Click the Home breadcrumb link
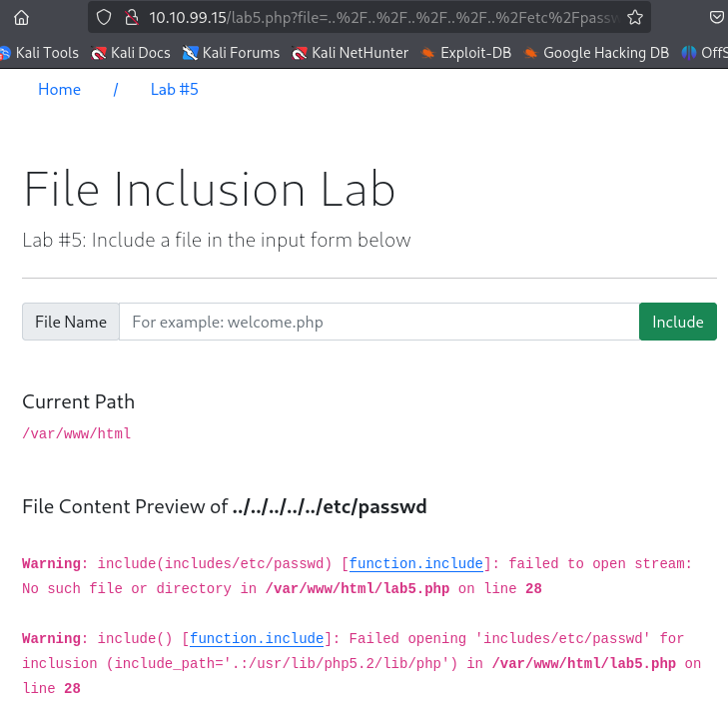728x706 pixels. (x=60, y=89)
